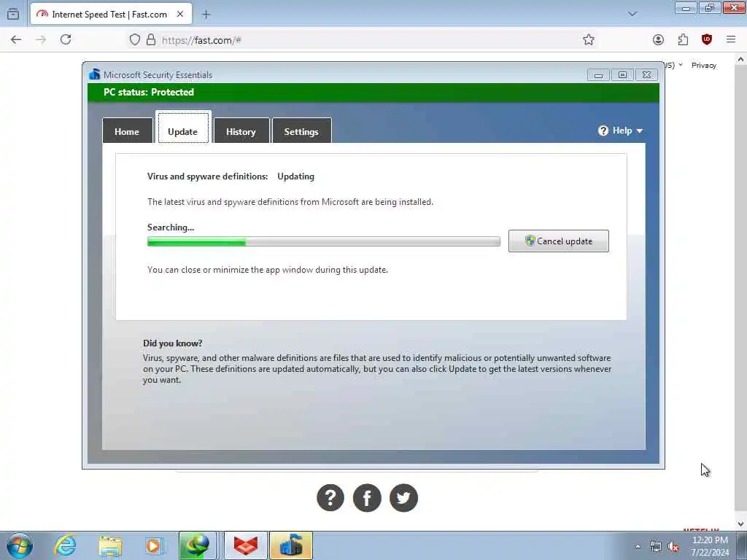Image resolution: width=747 pixels, height=560 pixels.
Task: Expand the list all tabs chevron
Action: click(x=632, y=14)
